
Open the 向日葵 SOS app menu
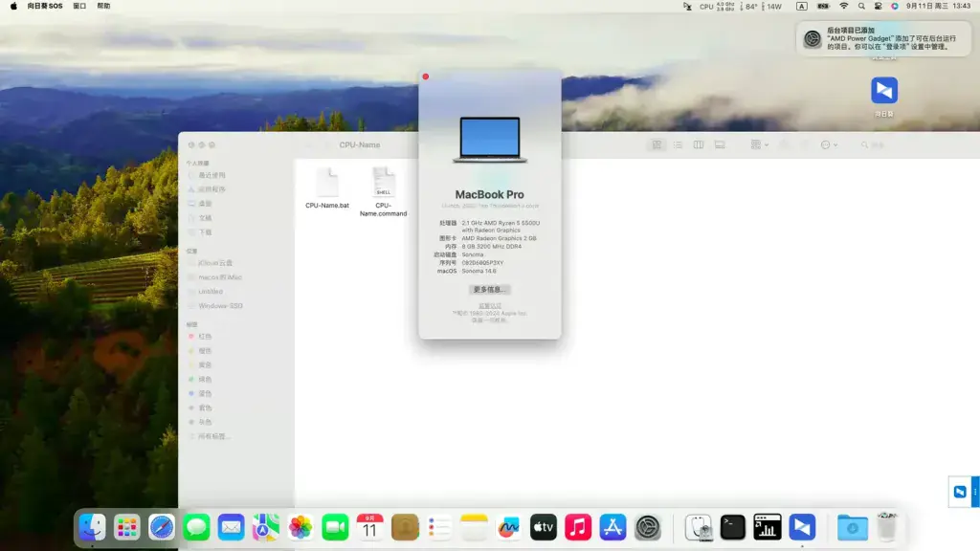pos(45,7)
